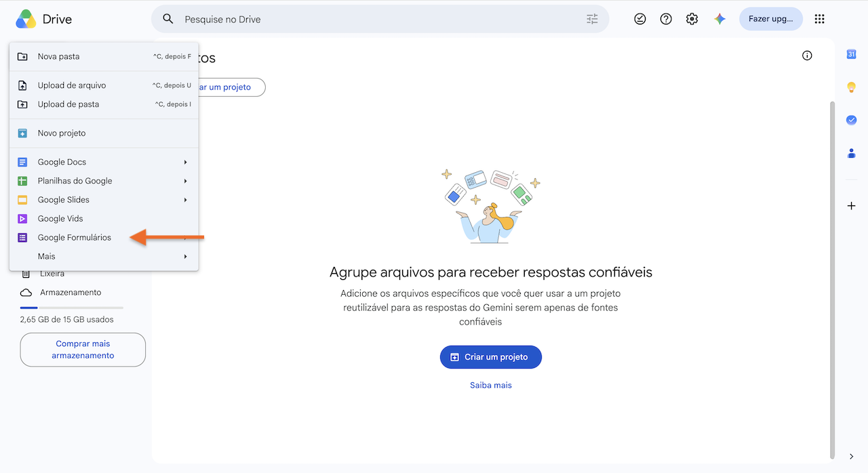This screenshot has height=473, width=868.
Task: Expand the Mais submenu arrow
Action: tap(185, 257)
